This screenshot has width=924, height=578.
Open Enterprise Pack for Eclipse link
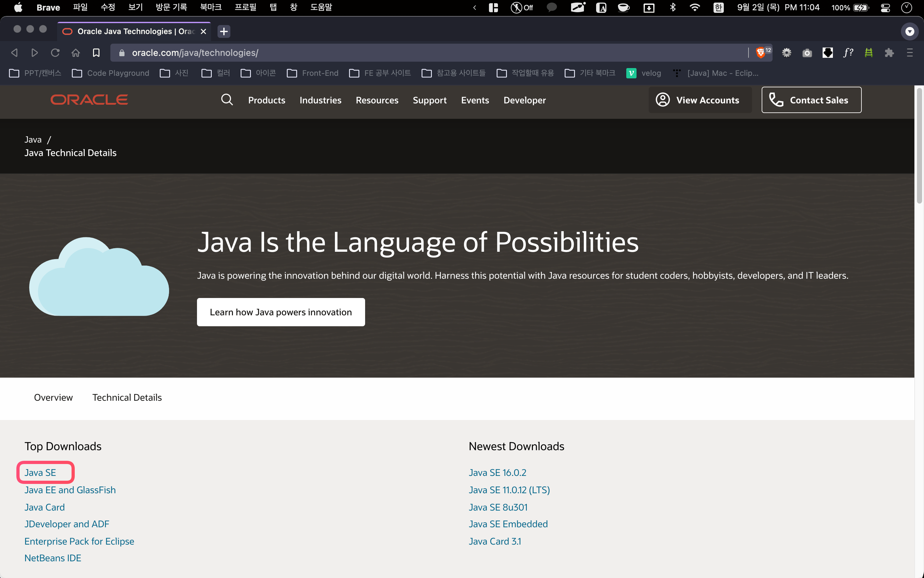80,541
